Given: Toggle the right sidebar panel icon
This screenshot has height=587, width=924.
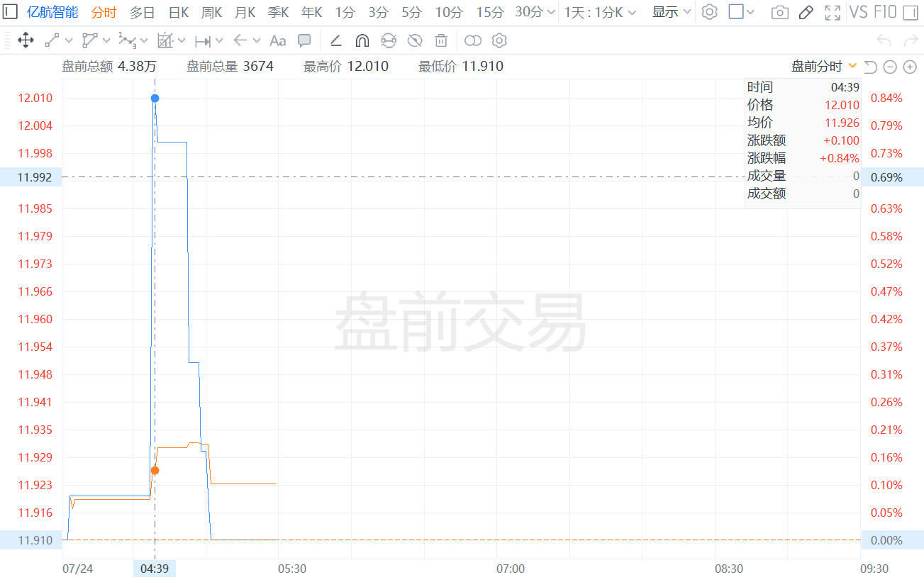Looking at the screenshot, I should (x=911, y=12).
